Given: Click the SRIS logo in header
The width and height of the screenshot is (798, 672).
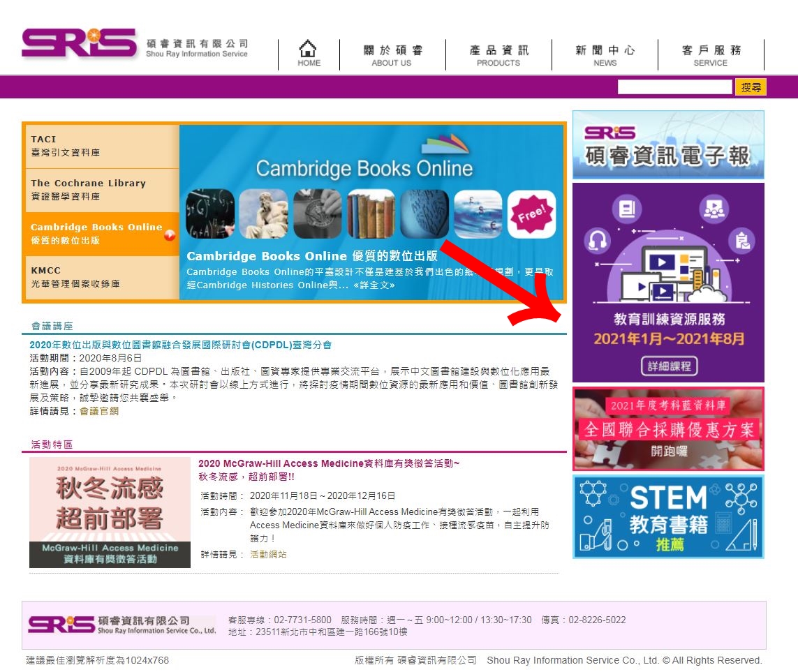Looking at the screenshot, I should point(79,43).
